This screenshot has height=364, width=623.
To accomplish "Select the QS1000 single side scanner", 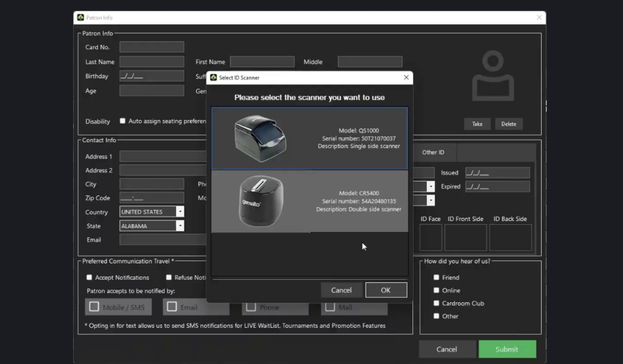I will [x=309, y=138].
